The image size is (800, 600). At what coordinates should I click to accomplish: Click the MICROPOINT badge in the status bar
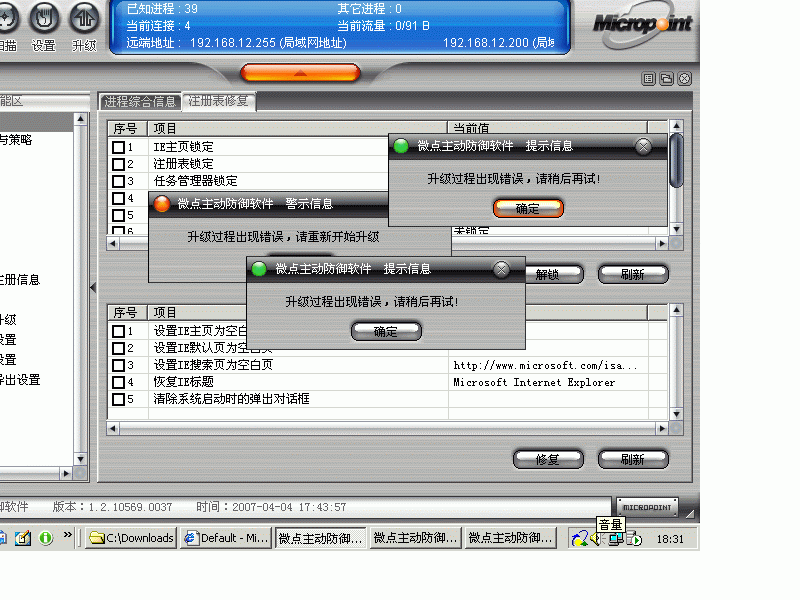[647, 507]
